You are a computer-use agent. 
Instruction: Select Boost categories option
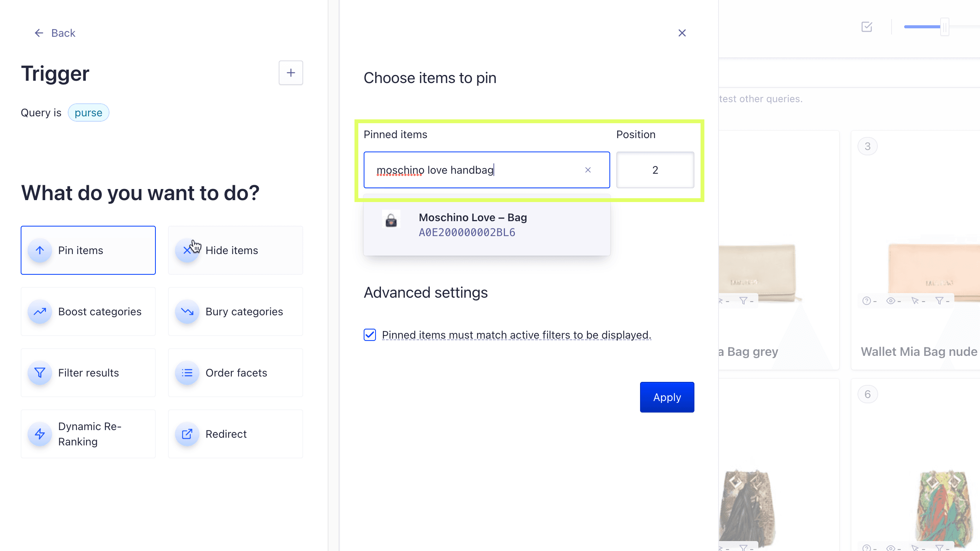[88, 311]
